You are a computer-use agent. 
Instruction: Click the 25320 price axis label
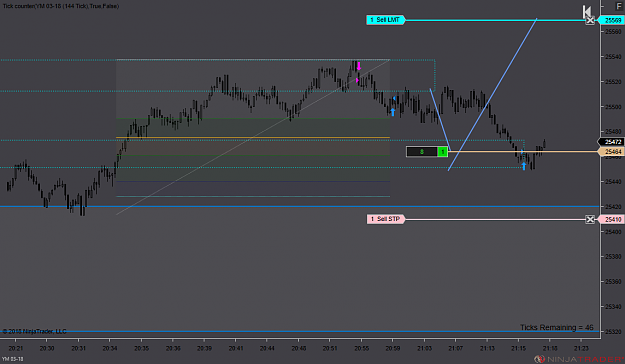coord(613,332)
